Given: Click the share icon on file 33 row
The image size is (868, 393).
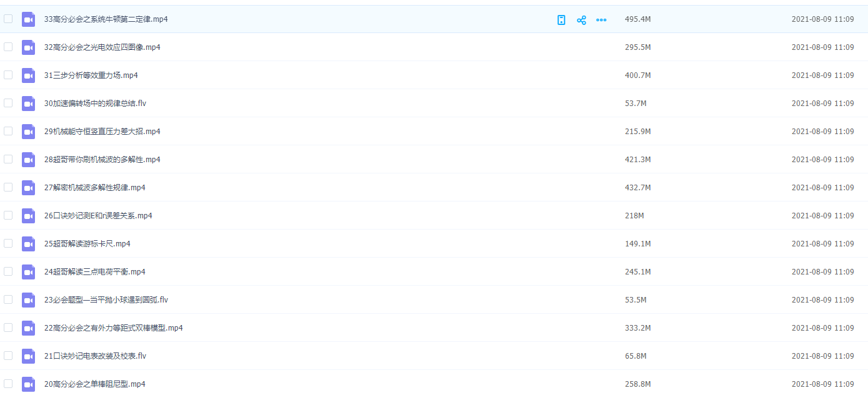Looking at the screenshot, I should 581,20.
